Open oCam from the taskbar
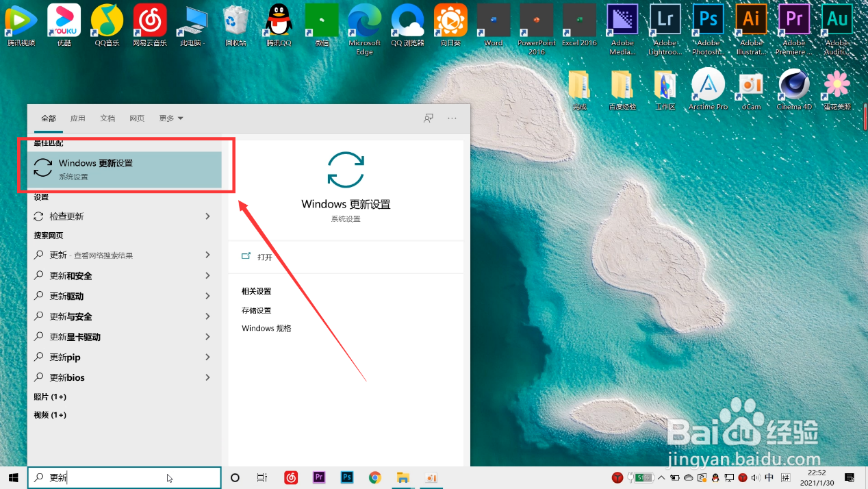Viewport: 868px width, 489px height. pos(431,477)
